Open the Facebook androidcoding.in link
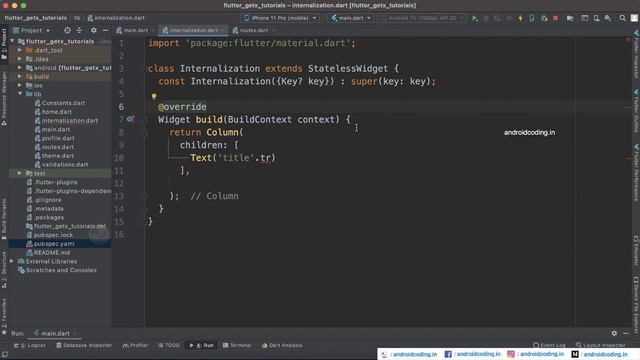This screenshot has height=360, width=640. (472, 354)
